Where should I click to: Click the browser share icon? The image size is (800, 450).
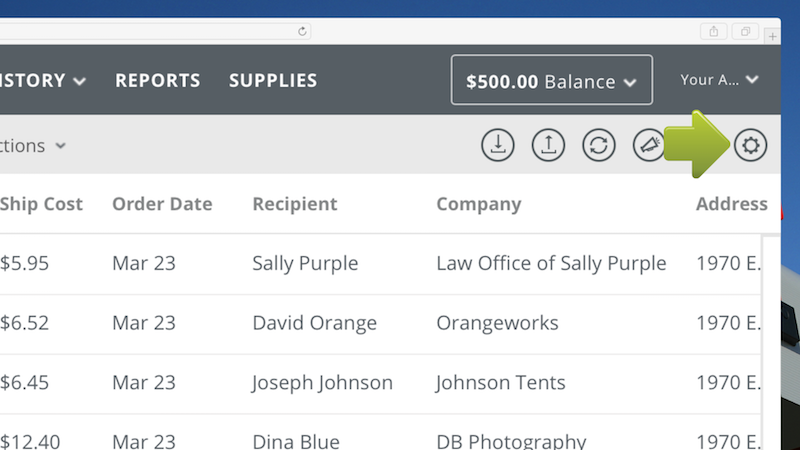coord(713,32)
